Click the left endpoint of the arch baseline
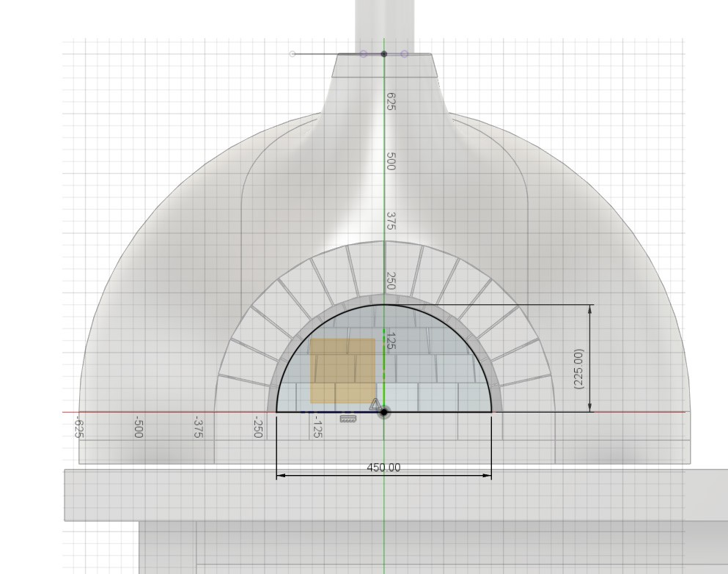This screenshot has width=728, height=574. (276, 412)
